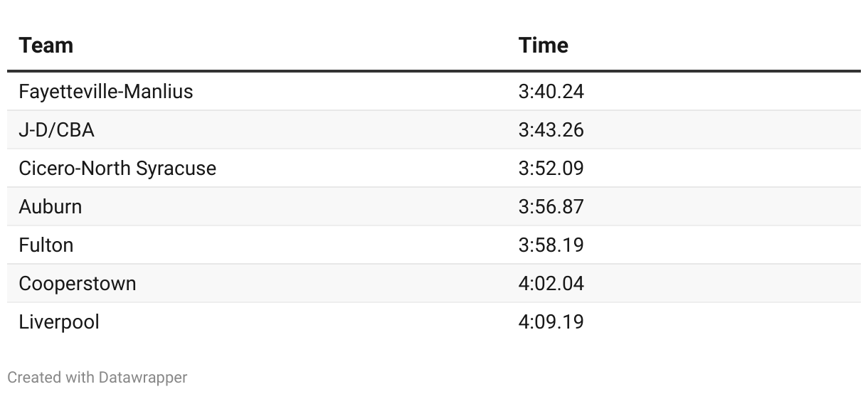Image resolution: width=868 pixels, height=394 pixels.
Task: Click the dark header divider line
Action: click(434, 71)
